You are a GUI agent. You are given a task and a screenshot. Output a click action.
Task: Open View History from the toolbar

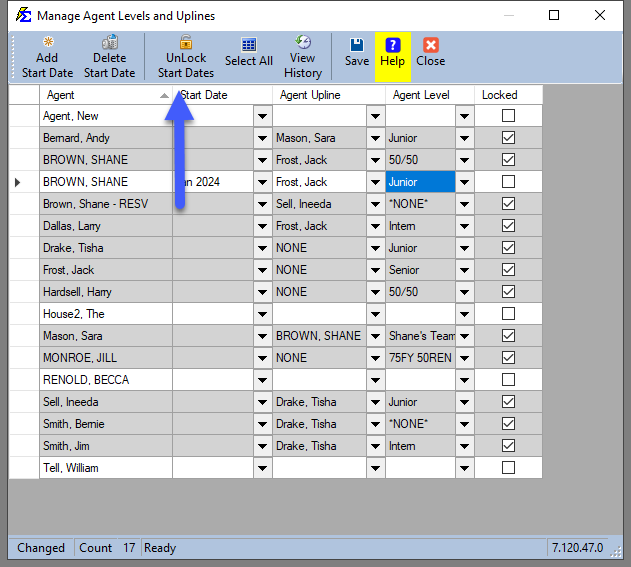[x=302, y=43]
